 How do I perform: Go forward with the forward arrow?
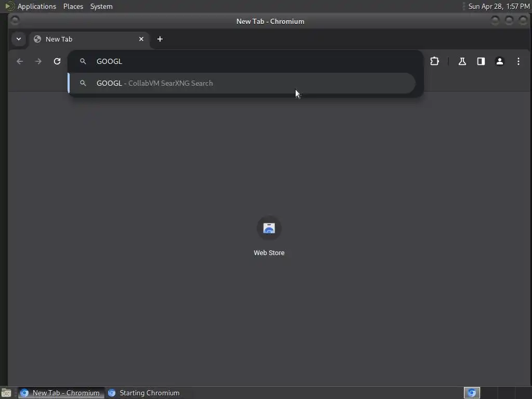38,61
